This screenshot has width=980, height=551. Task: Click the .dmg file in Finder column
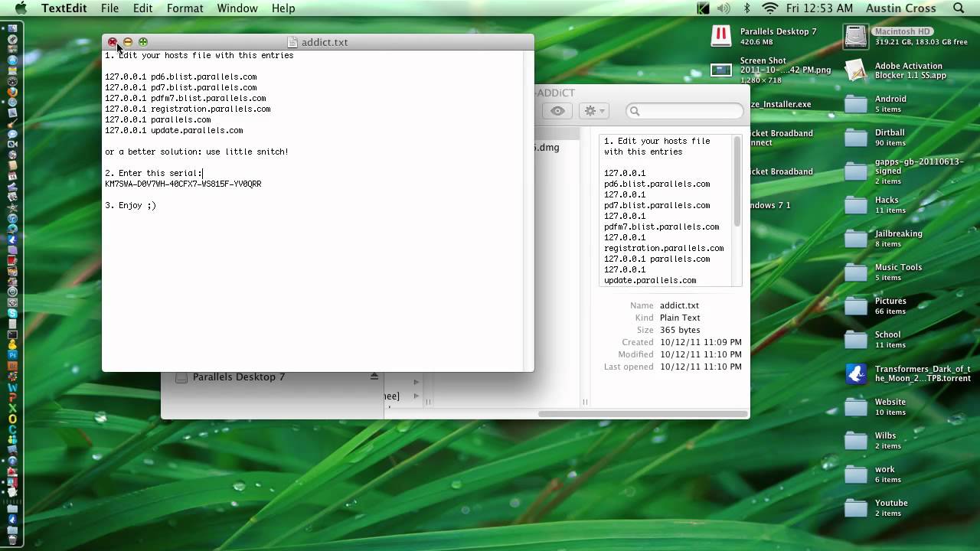547,148
